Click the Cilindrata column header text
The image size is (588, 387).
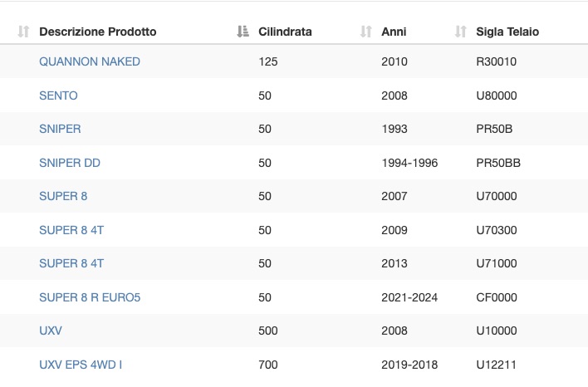coord(285,32)
